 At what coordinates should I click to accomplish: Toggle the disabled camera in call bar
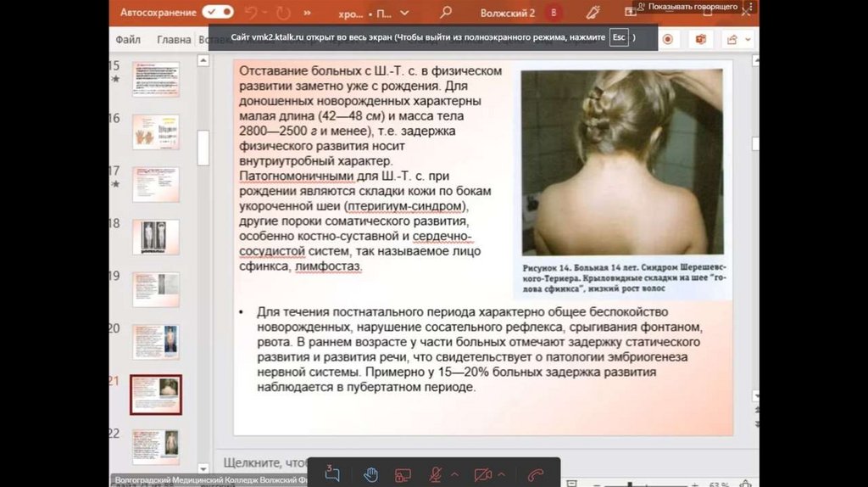(x=482, y=474)
